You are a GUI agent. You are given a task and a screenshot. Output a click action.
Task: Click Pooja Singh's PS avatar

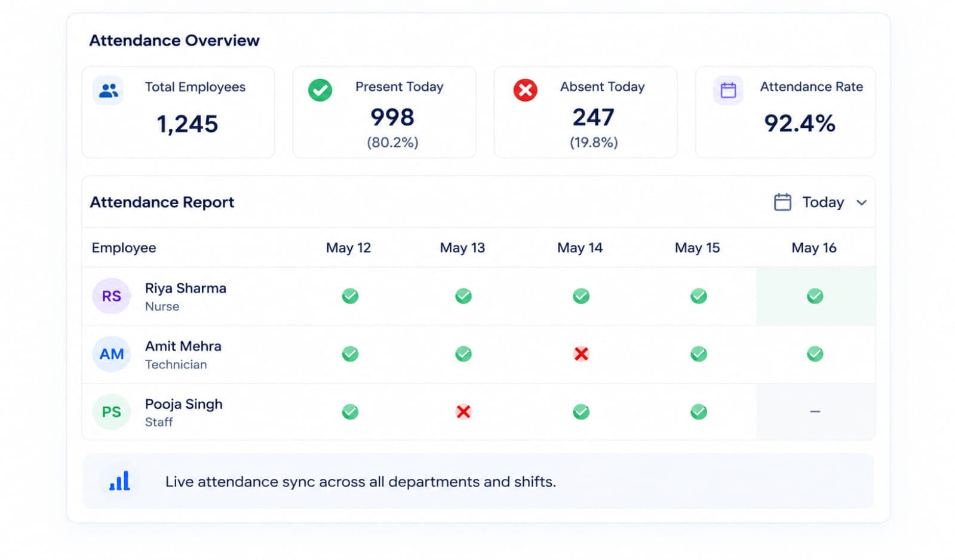112,412
